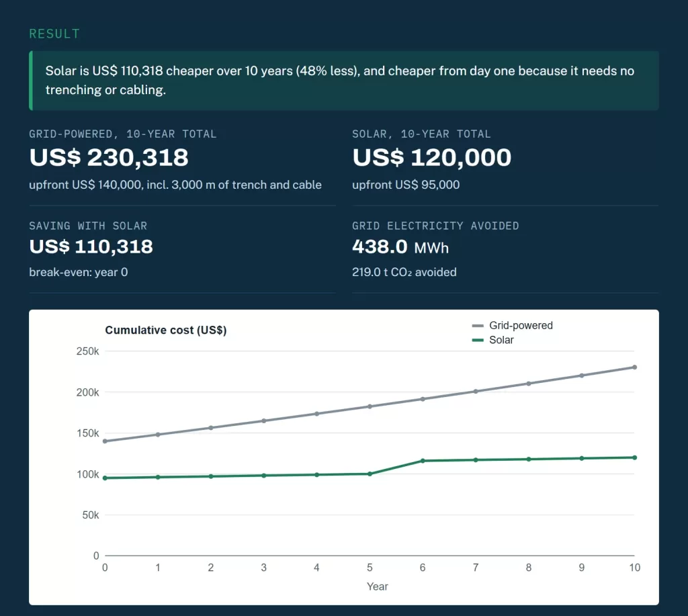Viewport: 688px width, 616px height.
Task: Click the Solar data point at year 3
Action: pos(263,476)
